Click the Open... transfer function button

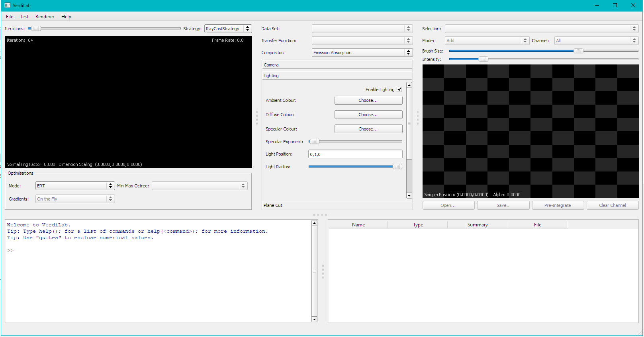pyautogui.click(x=448, y=205)
